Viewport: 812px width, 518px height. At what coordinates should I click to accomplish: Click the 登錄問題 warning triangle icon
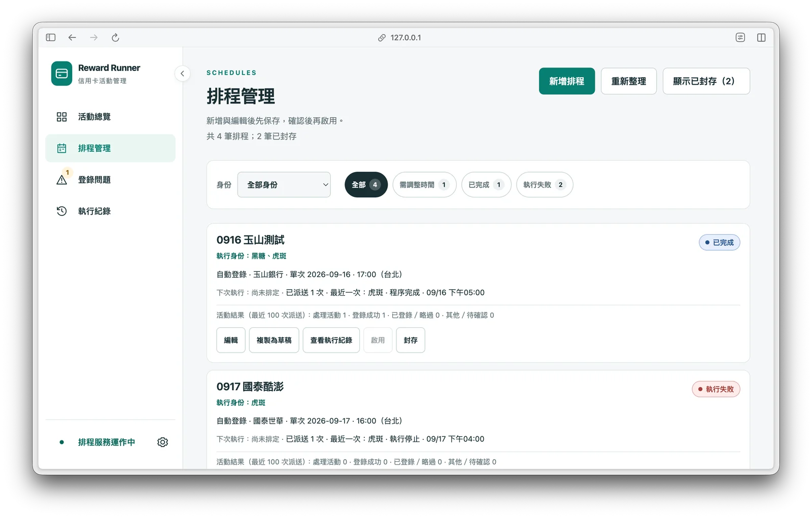coord(62,180)
